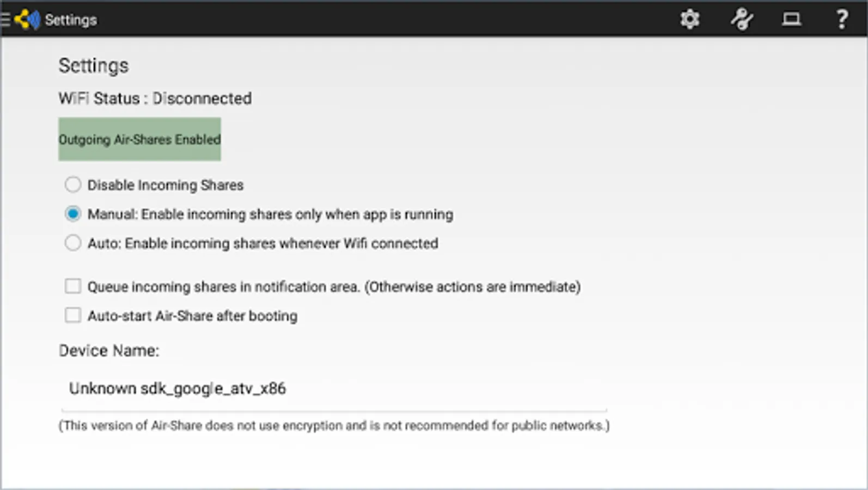Click the Settings title in top bar

coord(71,20)
